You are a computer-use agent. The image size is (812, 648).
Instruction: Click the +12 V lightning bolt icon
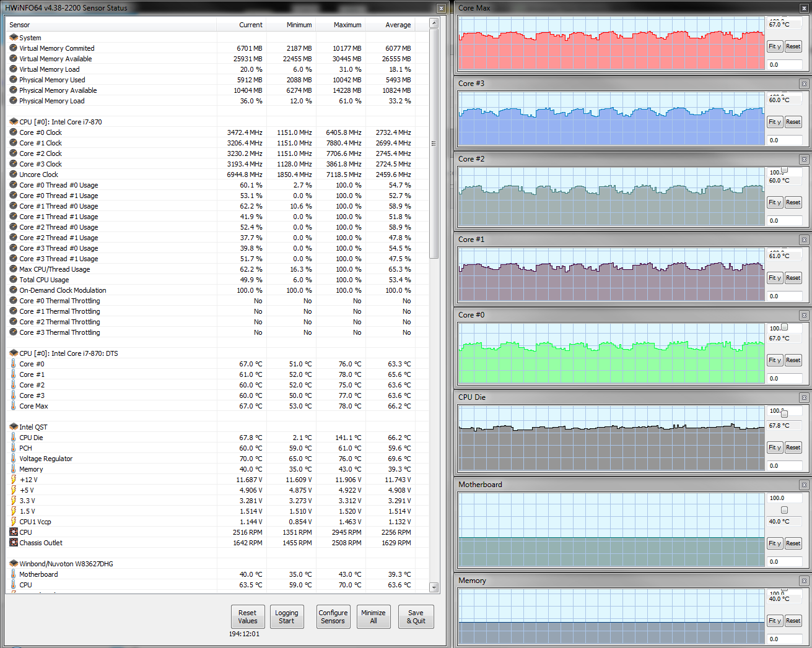tap(14, 480)
